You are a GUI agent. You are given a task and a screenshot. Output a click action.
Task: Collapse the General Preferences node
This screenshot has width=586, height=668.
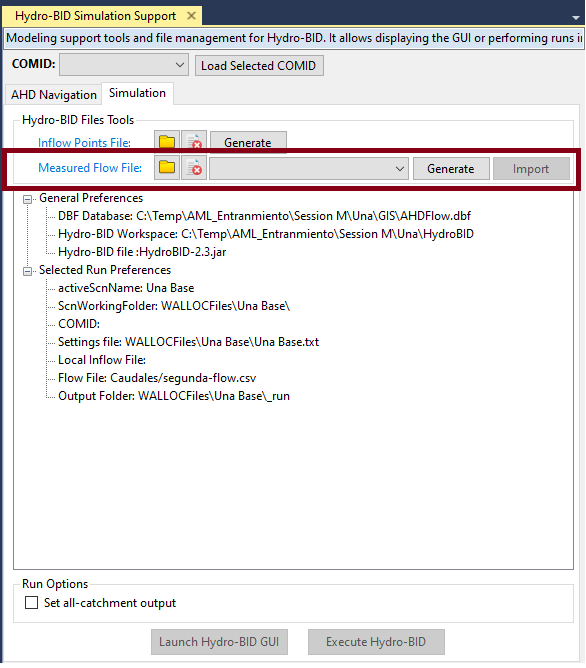coord(28,199)
